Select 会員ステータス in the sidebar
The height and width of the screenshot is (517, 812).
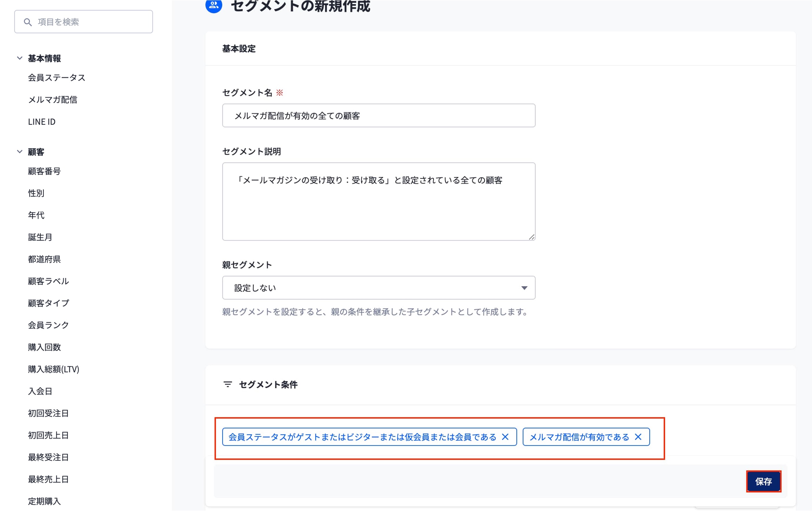point(57,78)
